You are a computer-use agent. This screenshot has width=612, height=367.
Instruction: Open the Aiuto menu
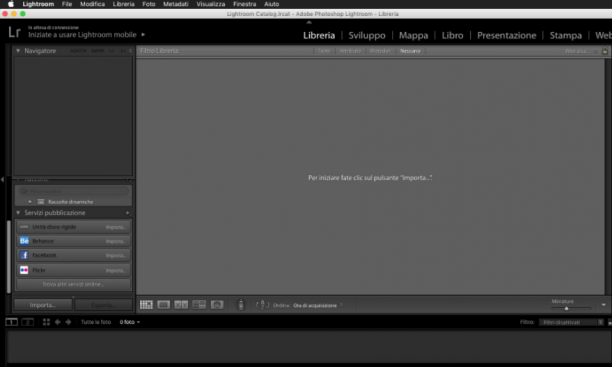(272, 4)
